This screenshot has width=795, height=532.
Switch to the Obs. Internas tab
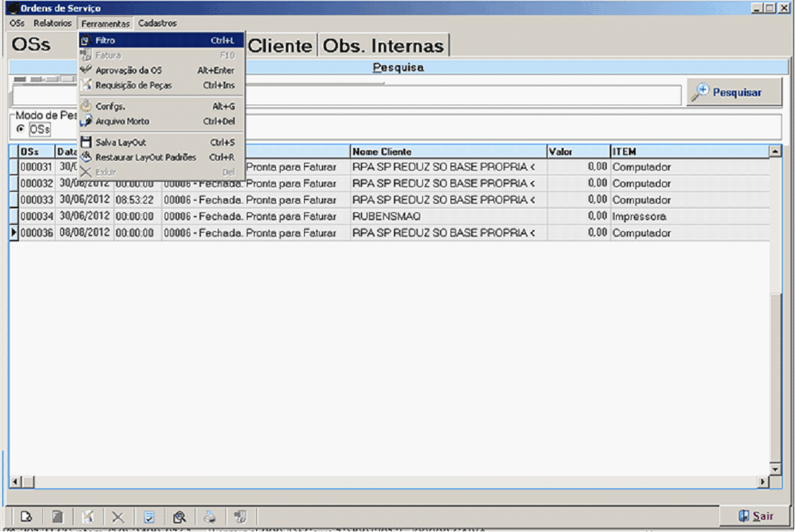383,46
